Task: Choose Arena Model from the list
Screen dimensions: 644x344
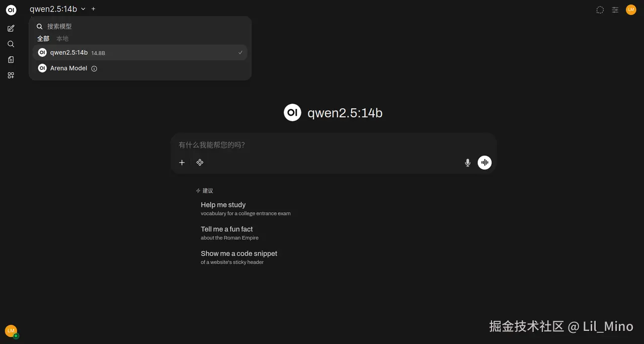Action: (68, 68)
